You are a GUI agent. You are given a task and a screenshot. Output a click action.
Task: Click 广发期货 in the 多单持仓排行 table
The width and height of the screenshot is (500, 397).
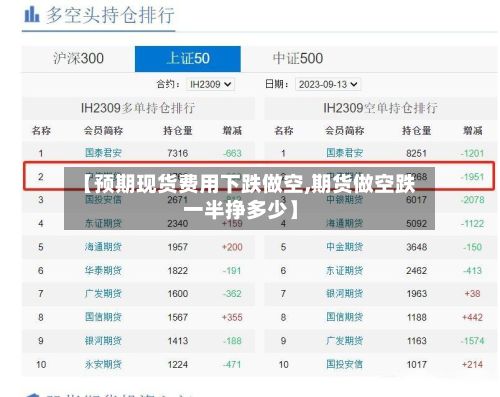[x=103, y=294]
